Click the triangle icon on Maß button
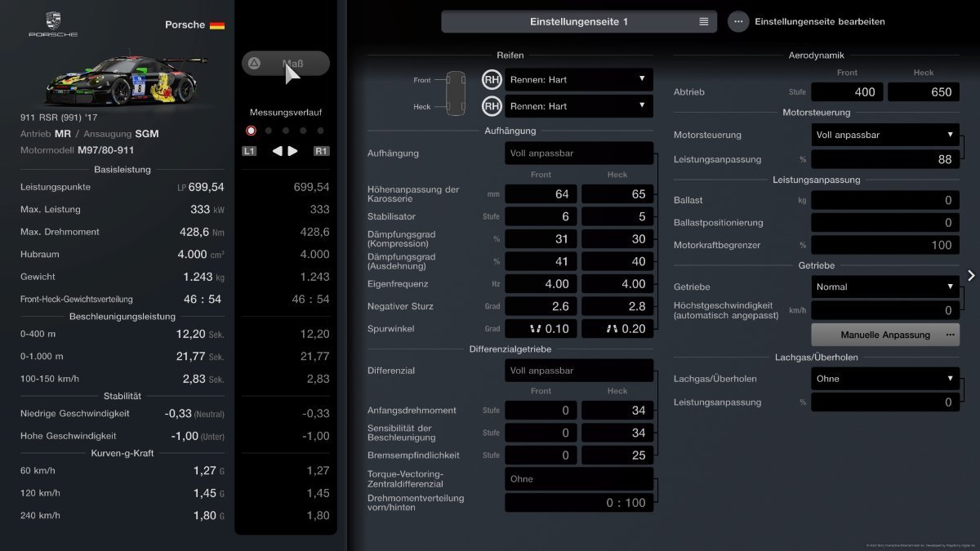The image size is (980, 551). click(254, 63)
